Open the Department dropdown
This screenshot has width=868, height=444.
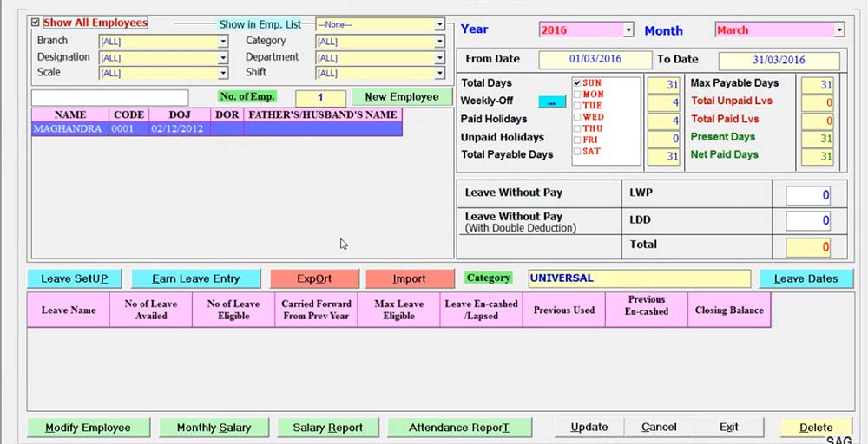(x=439, y=57)
